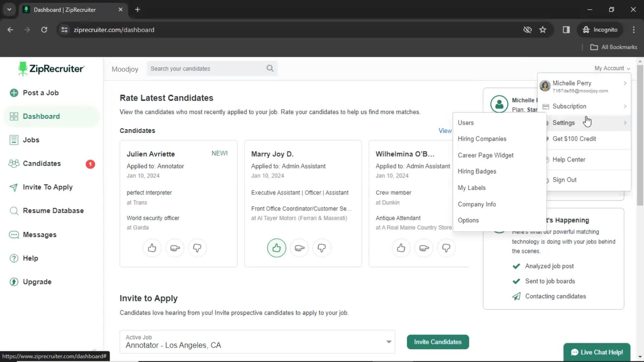The height and width of the screenshot is (362, 644).
Task: Toggle thumbs down on Julien Avriette
Action: pyautogui.click(x=197, y=248)
